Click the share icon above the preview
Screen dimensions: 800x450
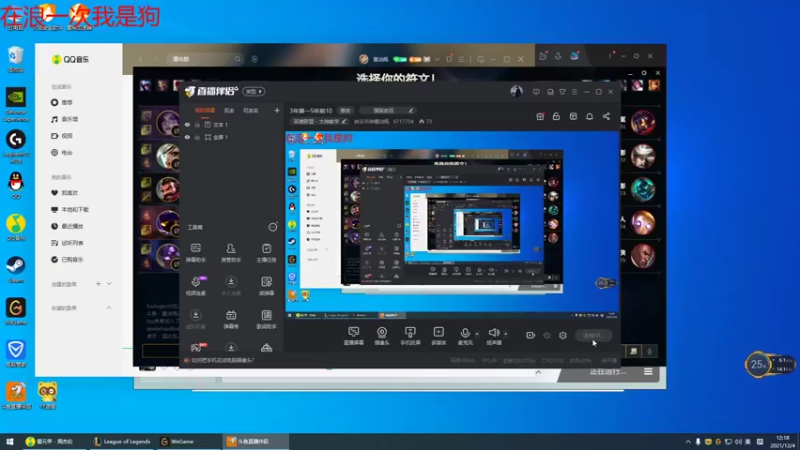pos(606,116)
